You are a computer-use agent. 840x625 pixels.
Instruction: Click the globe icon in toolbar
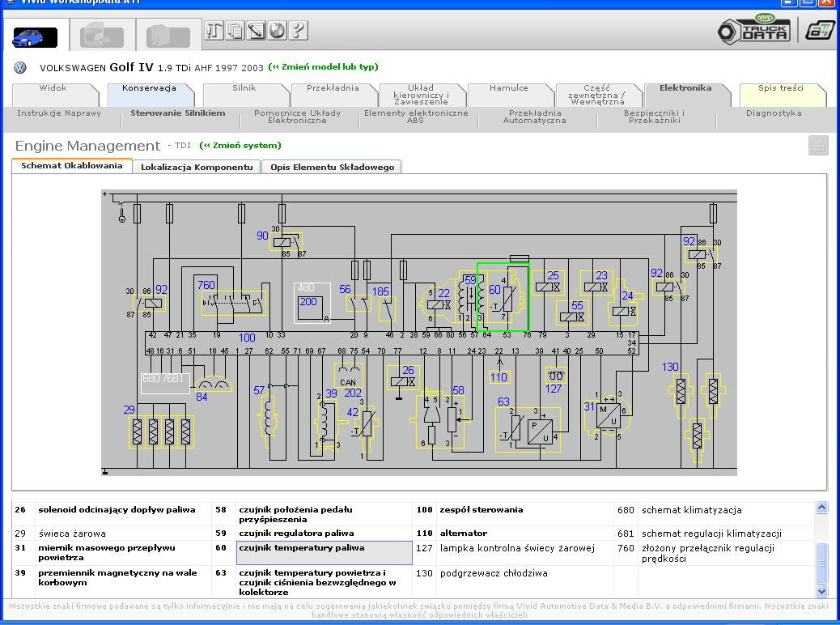pyautogui.click(x=278, y=31)
